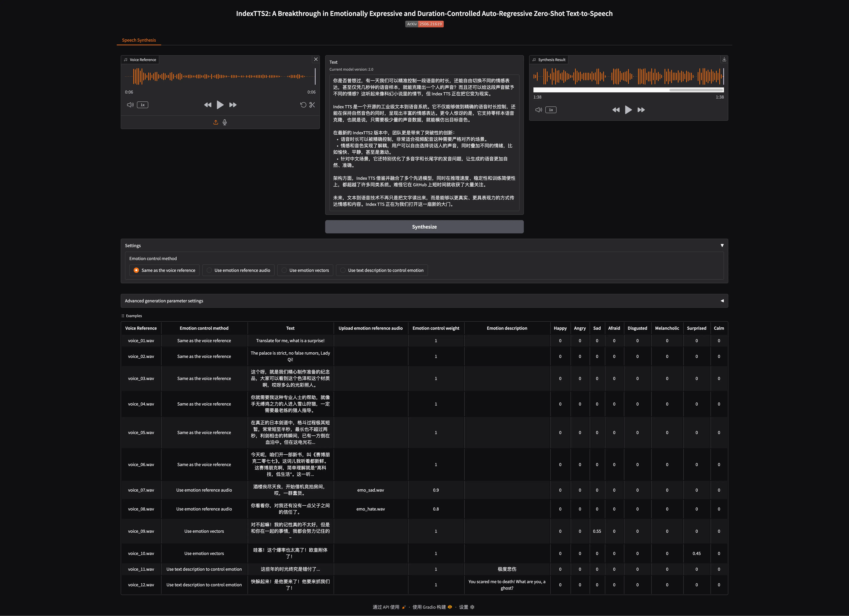Fast-forward the Synthesis Result audio
The width and height of the screenshot is (849, 616).
coord(641,110)
